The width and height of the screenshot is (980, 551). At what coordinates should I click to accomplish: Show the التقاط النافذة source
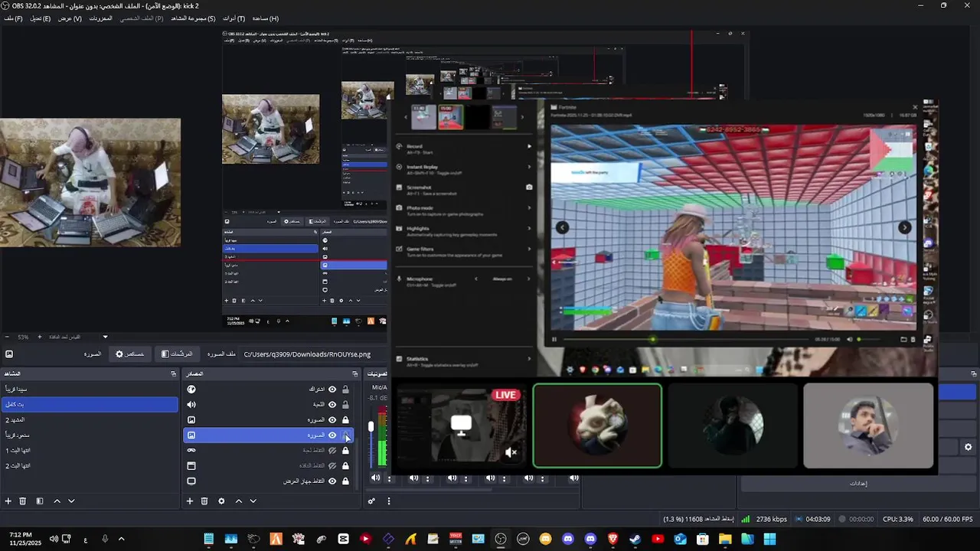pyautogui.click(x=332, y=465)
